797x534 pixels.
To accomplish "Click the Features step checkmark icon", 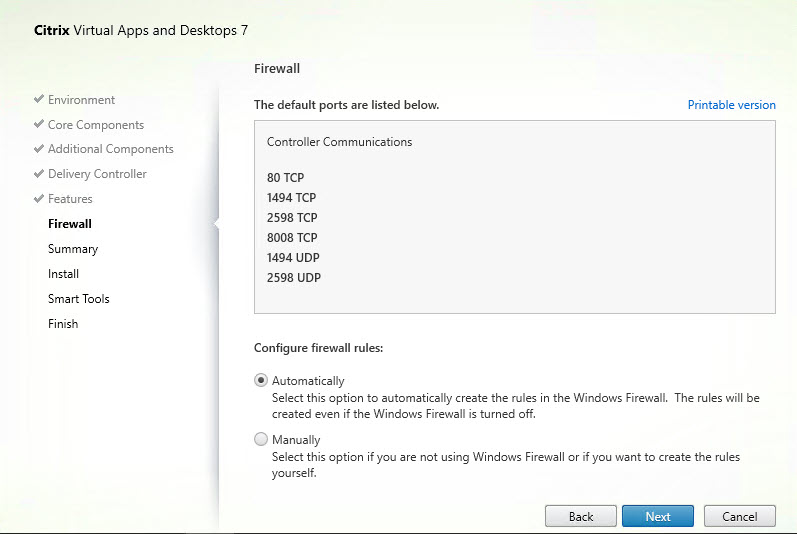I will (39, 199).
